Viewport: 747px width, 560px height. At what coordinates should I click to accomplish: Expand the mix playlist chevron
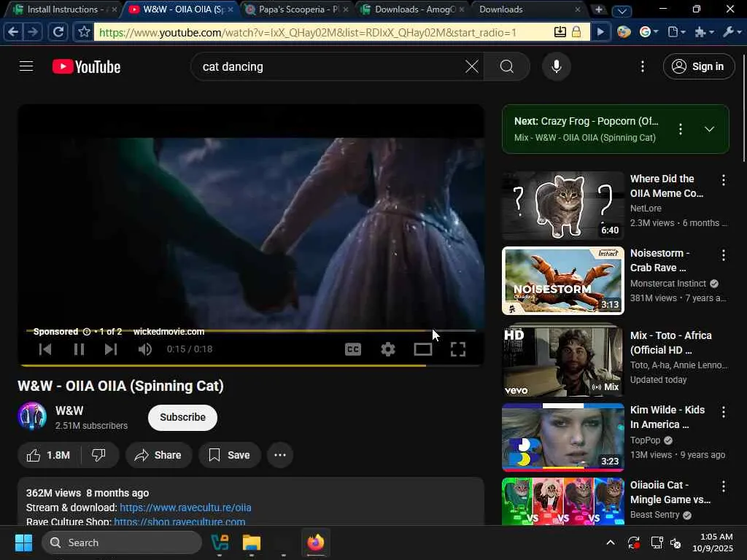point(709,129)
